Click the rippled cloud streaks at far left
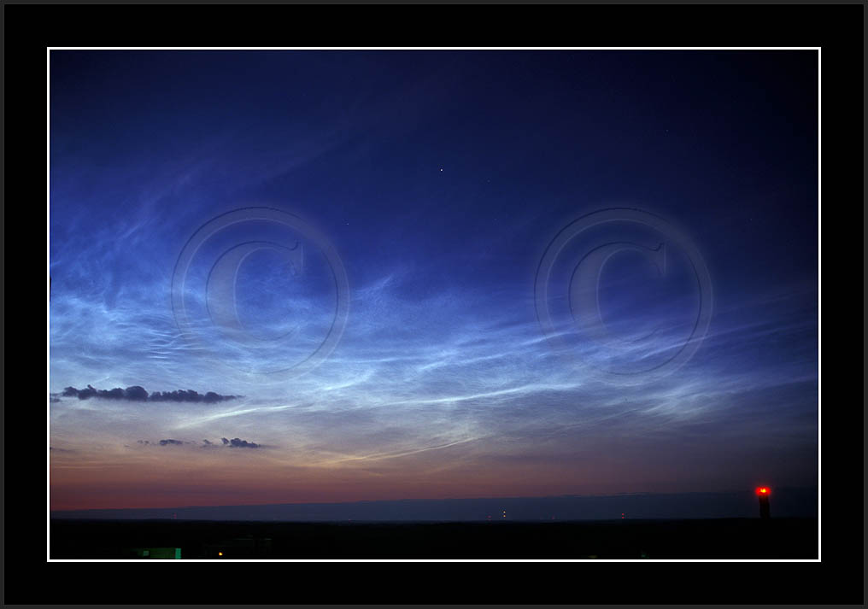868x609 pixels. click(x=85, y=325)
